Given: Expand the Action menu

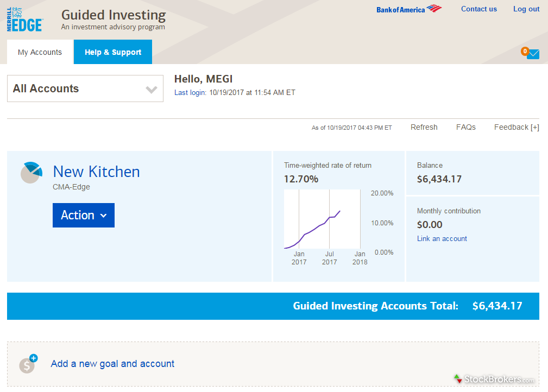Looking at the screenshot, I should (83, 215).
